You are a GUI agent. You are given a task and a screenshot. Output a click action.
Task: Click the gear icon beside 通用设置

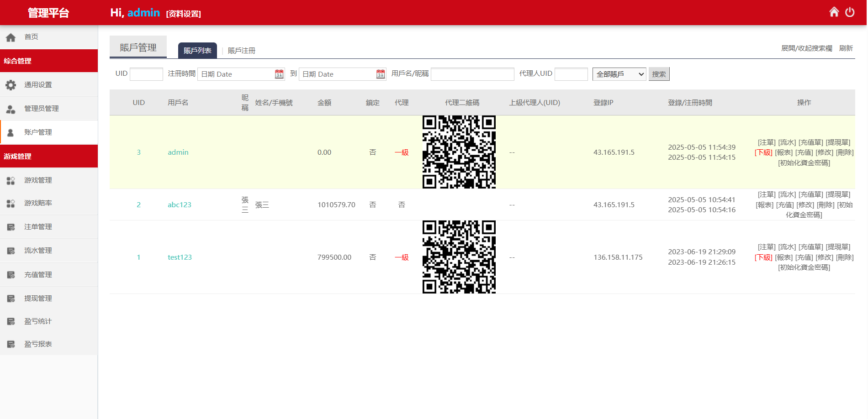click(x=11, y=85)
